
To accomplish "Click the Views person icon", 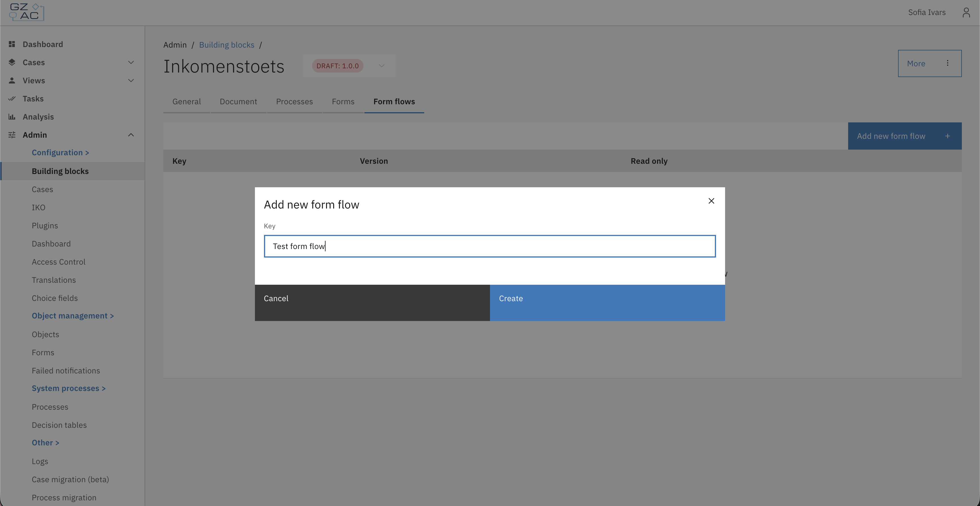I will 12,80.
